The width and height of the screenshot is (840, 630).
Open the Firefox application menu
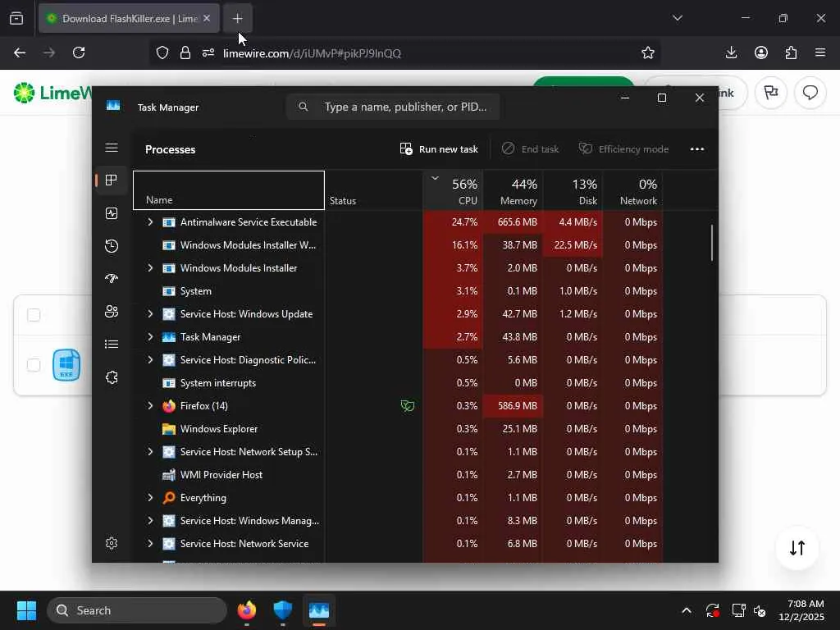pyautogui.click(x=820, y=52)
